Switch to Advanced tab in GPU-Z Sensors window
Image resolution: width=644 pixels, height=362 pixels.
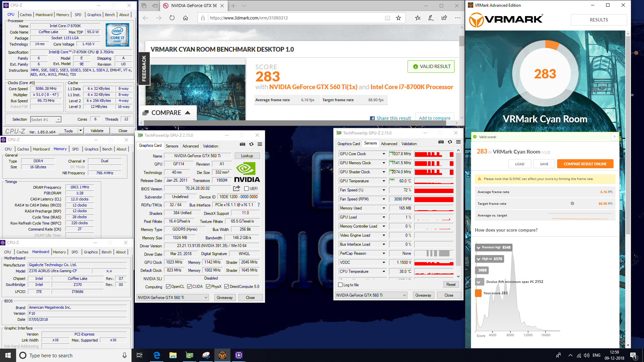[389, 144]
